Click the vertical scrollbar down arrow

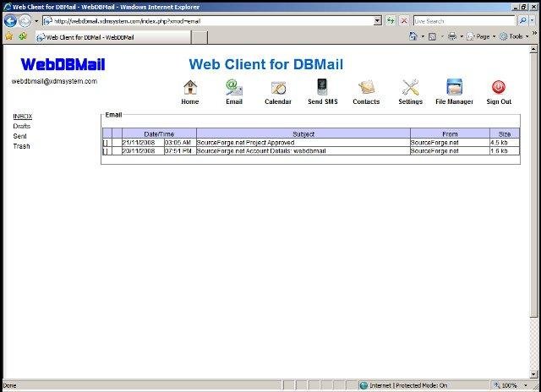[533, 374]
